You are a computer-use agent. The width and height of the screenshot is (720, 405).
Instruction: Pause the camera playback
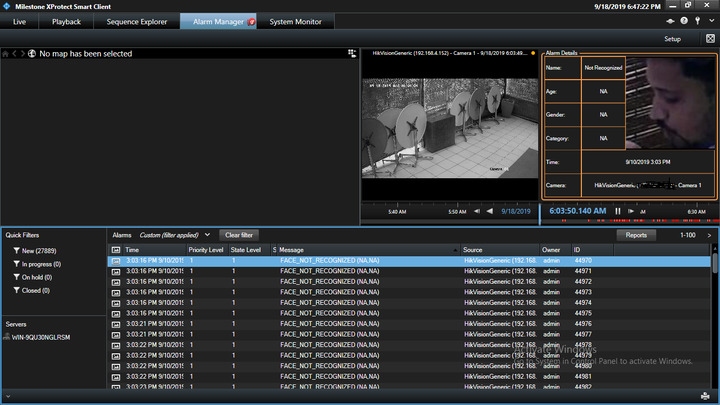[x=618, y=211]
